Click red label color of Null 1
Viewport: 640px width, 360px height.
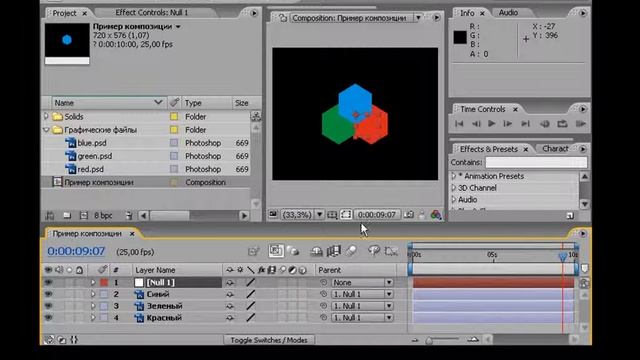(x=104, y=282)
